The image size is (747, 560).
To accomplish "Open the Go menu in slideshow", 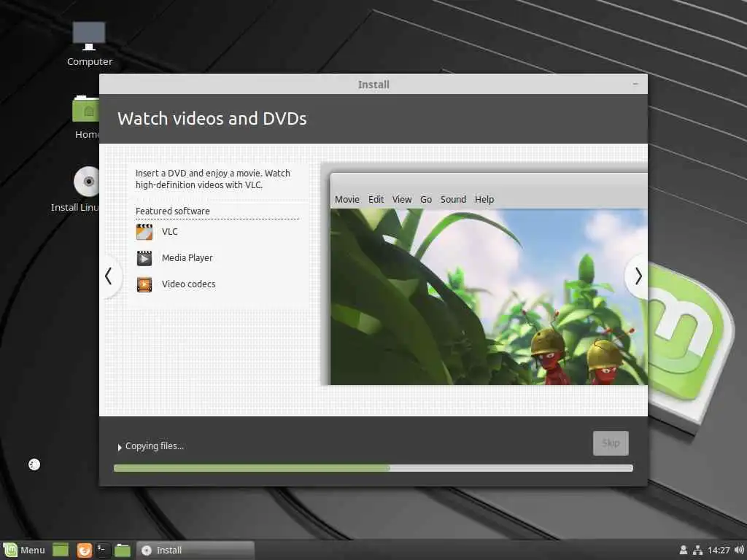I will pos(426,200).
